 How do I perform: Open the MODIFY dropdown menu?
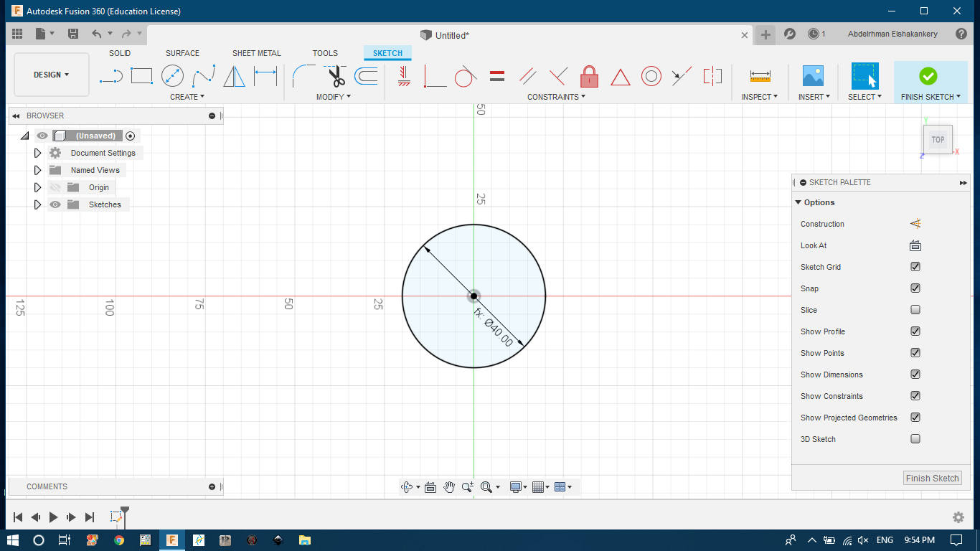coord(334,97)
